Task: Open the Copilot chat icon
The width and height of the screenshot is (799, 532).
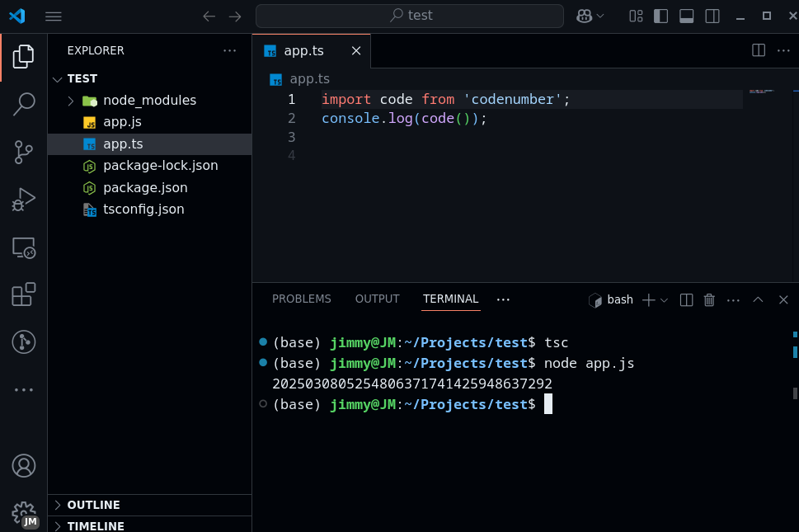Action: (x=584, y=16)
